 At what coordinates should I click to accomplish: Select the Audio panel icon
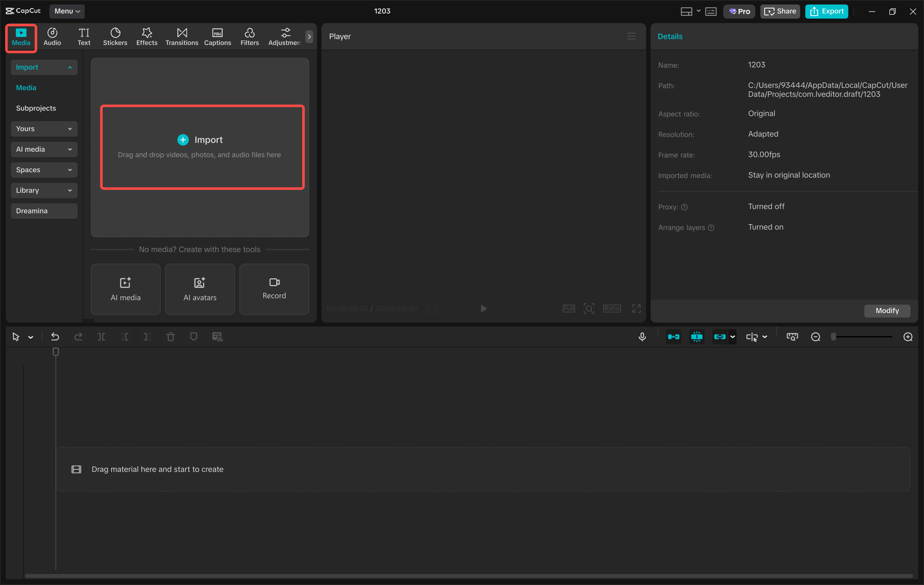[x=52, y=37]
